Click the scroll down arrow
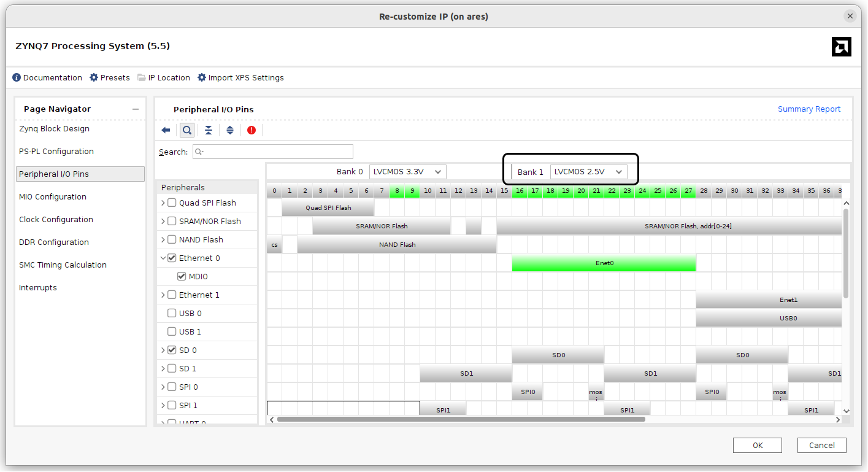The width and height of the screenshot is (868, 472). click(x=847, y=411)
